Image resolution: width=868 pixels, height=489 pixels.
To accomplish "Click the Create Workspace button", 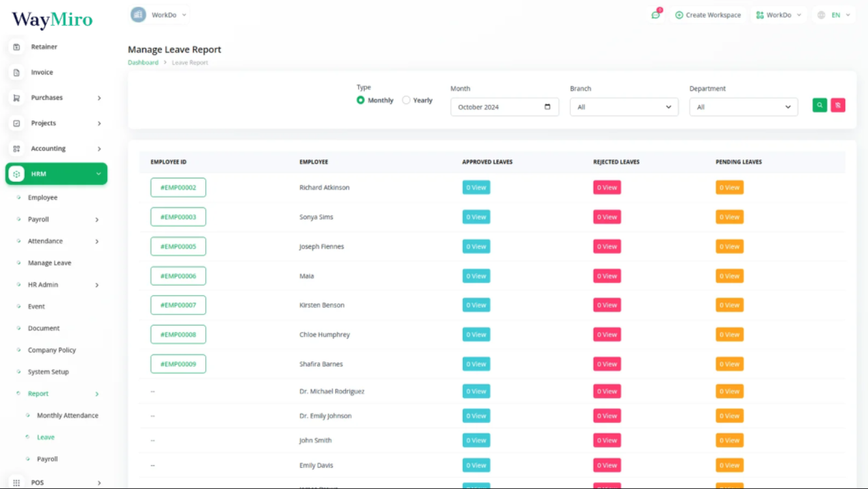I will coord(709,15).
